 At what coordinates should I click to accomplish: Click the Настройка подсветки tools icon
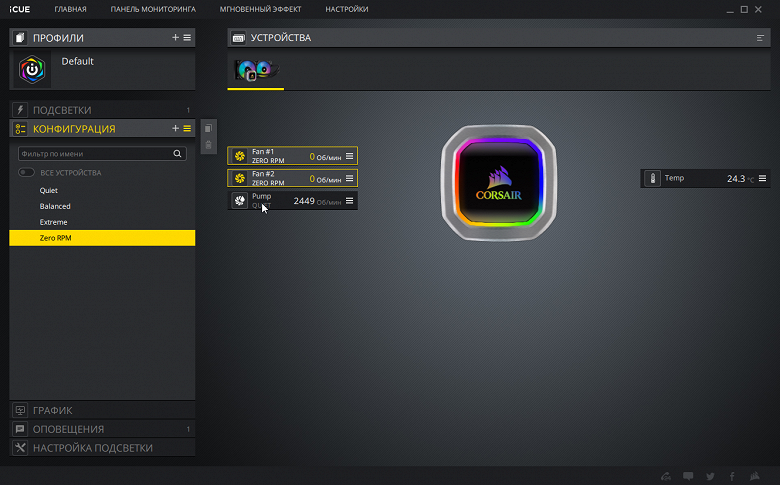pyautogui.click(x=20, y=448)
